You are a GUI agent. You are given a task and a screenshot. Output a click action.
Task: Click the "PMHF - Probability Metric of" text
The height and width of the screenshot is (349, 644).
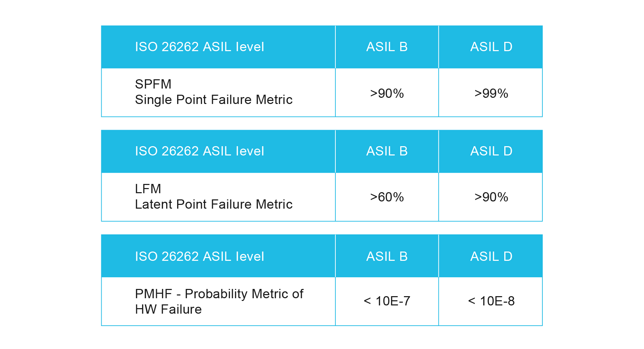point(219,294)
